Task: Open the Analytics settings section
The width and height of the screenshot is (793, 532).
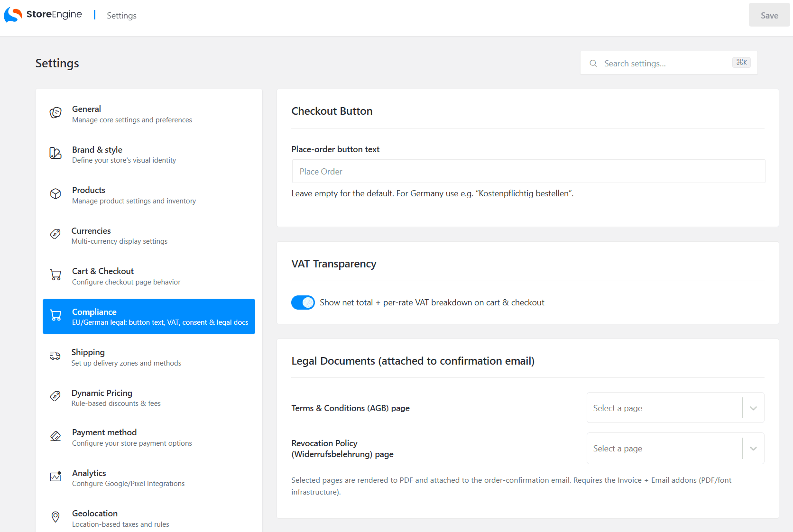Action: [x=149, y=478]
